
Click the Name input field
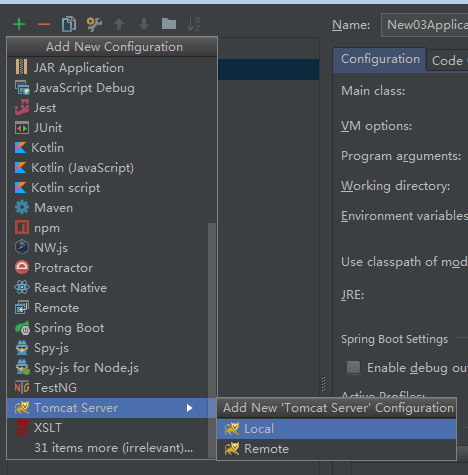click(425, 25)
